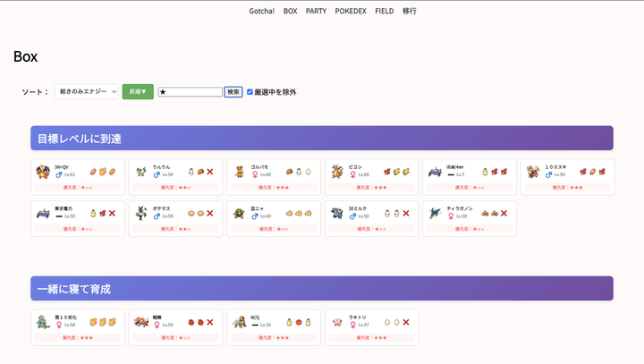The width and height of the screenshot is (644, 364).
Task: Click the priority bar on ラキトリ card
Action: pyautogui.click(x=372, y=338)
